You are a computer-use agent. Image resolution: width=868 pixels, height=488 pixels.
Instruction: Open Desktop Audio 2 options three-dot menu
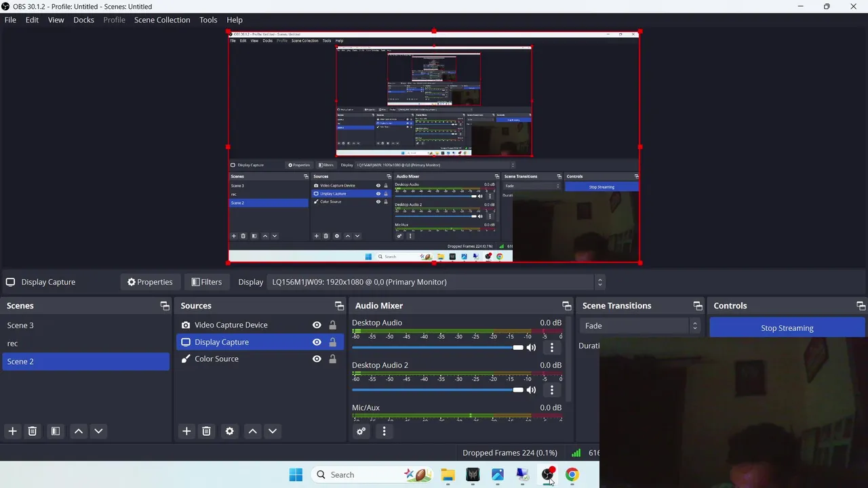pyautogui.click(x=551, y=390)
